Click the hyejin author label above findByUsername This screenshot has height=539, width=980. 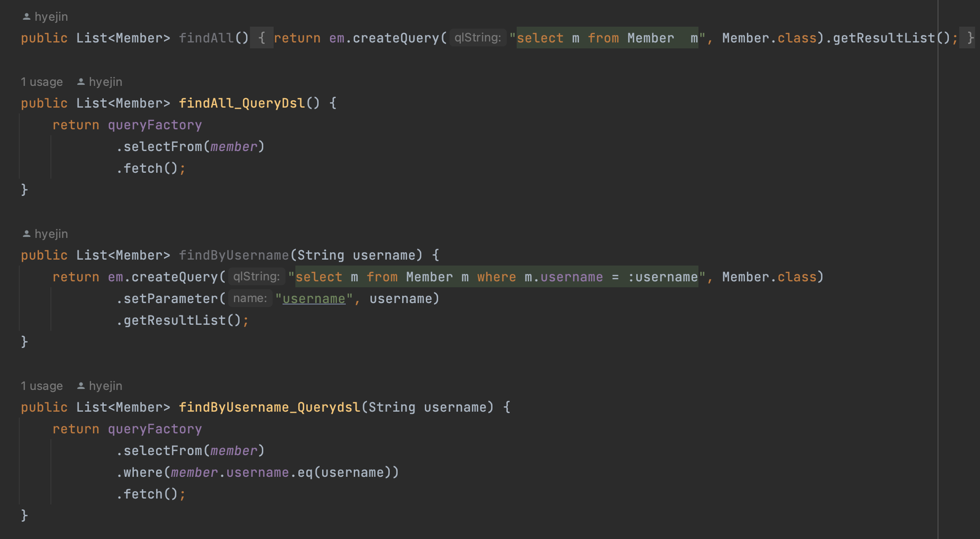point(51,234)
